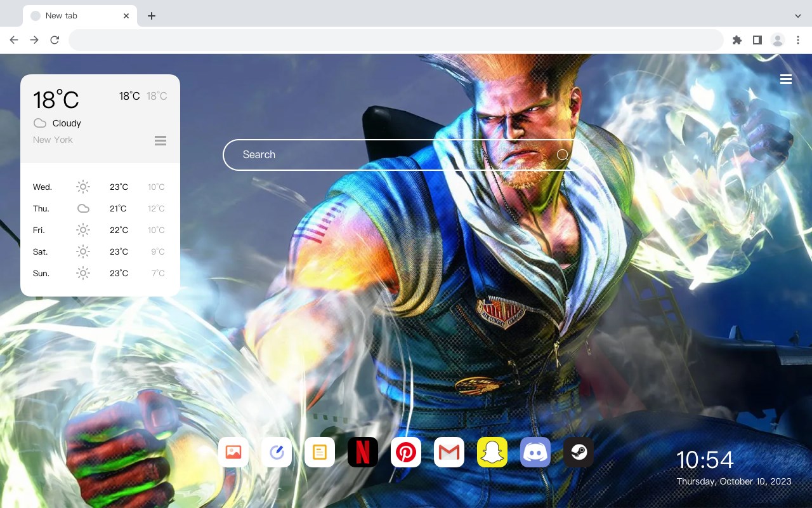Go forward to next page
The height and width of the screenshot is (508, 812).
[34, 40]
